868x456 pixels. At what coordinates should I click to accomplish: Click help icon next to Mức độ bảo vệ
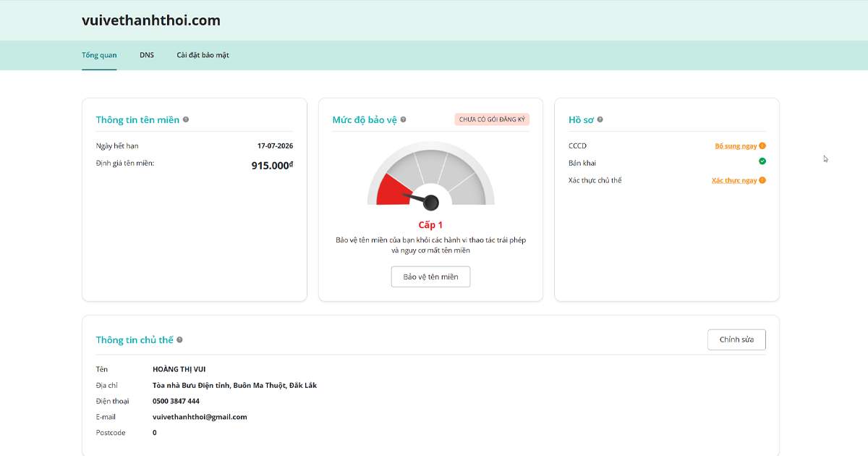[404, 119]
